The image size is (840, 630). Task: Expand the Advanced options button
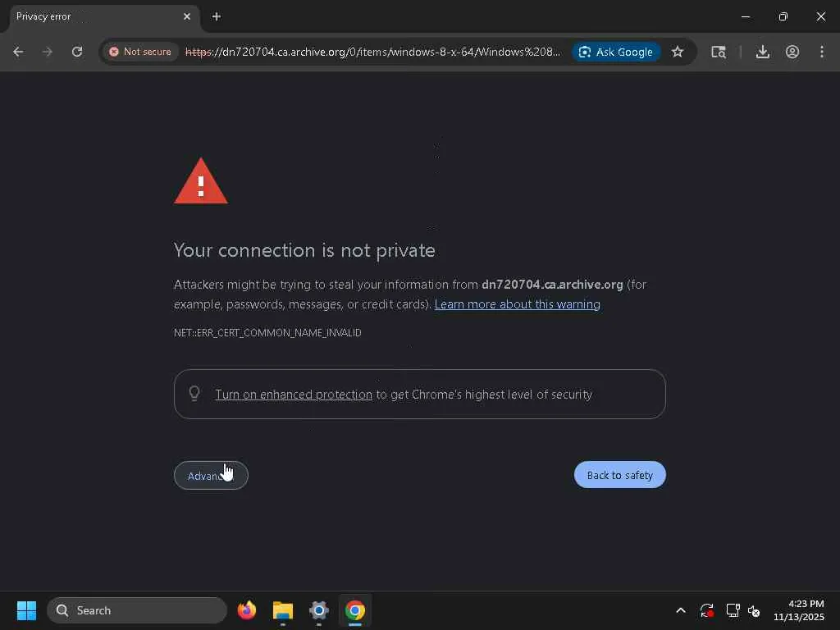click(211, 475)
